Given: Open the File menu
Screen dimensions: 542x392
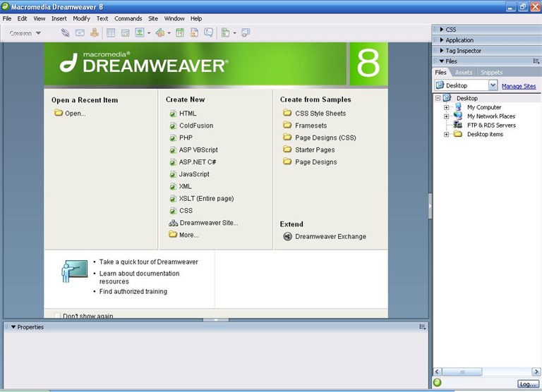Looking at the screenshot, I should [7, 18].
